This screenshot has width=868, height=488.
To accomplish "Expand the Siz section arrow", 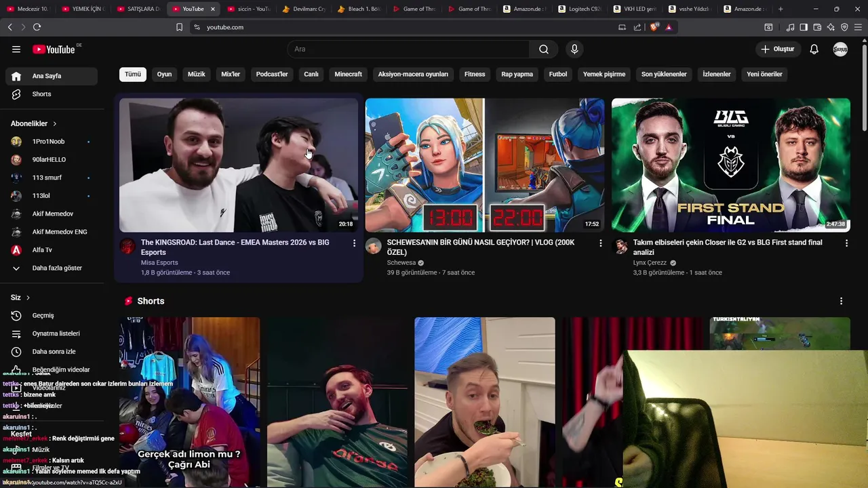I will 28,298.
